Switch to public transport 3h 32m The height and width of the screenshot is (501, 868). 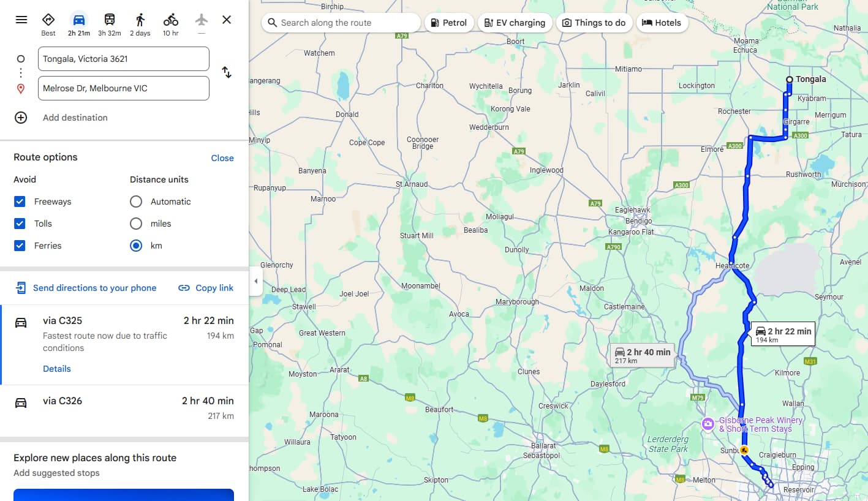click(x=110, y=24)
